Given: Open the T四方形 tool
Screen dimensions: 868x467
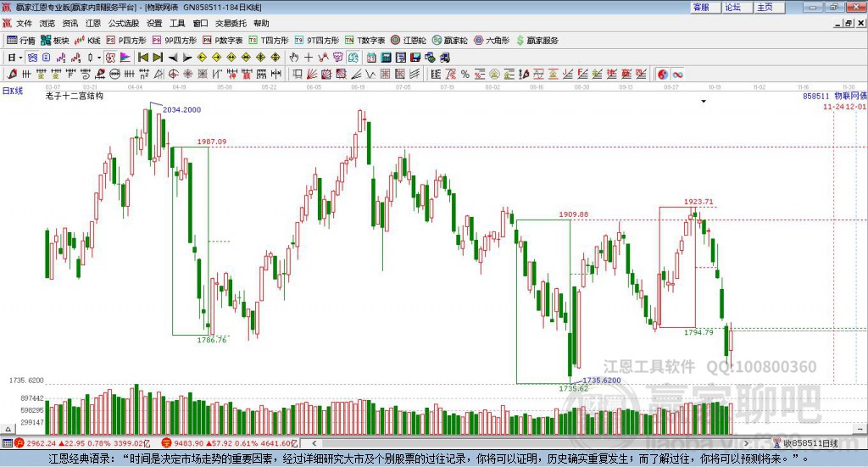Looking at the screenshot, I should (x=269, y=41).
